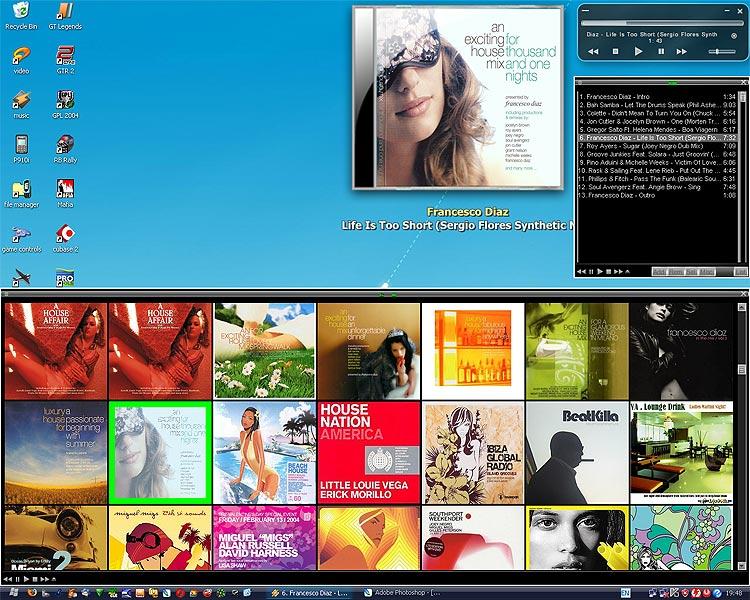Screen dimensions: 750x600
Task: Select the Miguel Migs Alan Russell flyer cover
Action: pyautogui.click(x=264, y=538)
